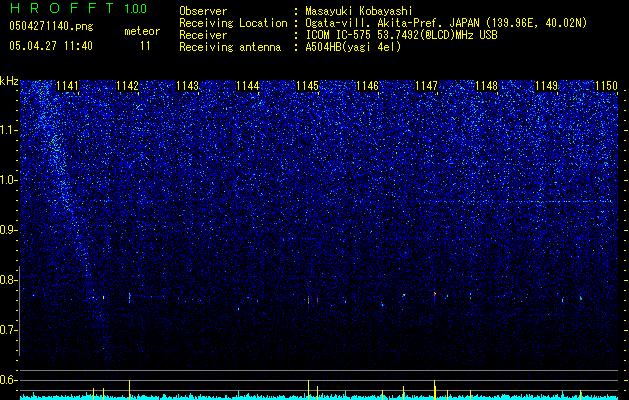Click the 'Observer' field label
Screen dimensions: 629x400
tap(203, 11)
